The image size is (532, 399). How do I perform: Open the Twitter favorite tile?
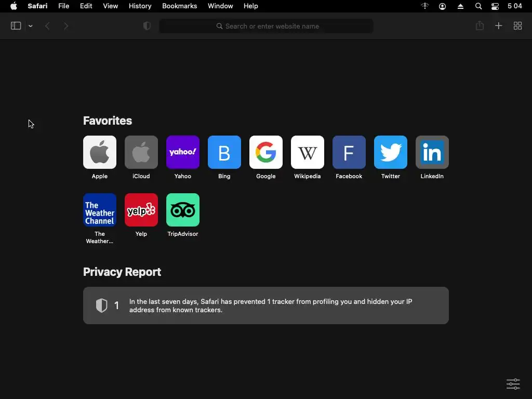391,152
